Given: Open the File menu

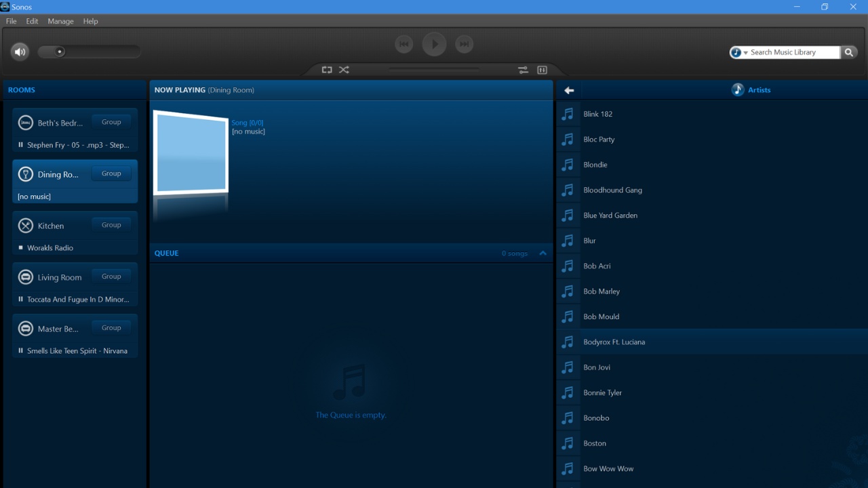Looking at the screenshot, I should coord(12,21).
